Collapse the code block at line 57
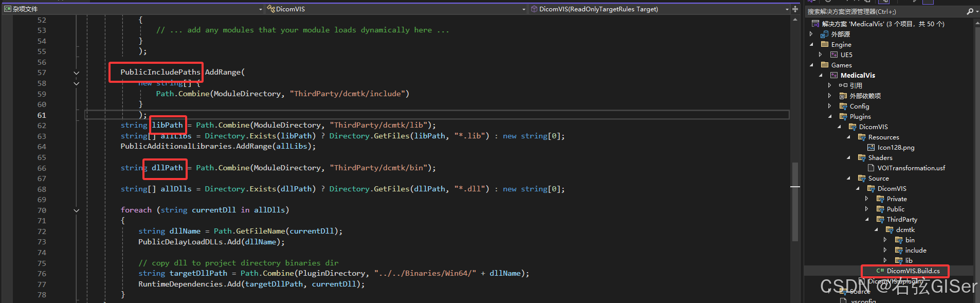This screenshot has width=980, height=303. click(76, 73)
